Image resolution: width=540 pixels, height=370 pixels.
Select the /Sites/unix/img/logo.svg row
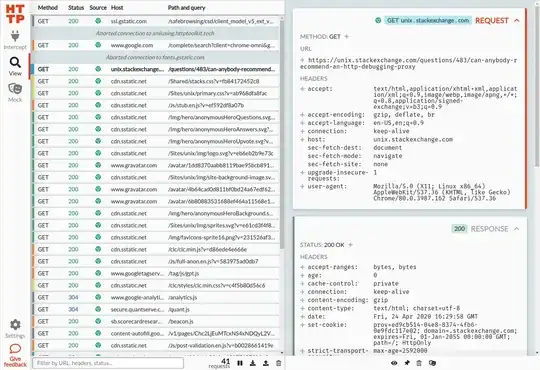coord(156,153)
